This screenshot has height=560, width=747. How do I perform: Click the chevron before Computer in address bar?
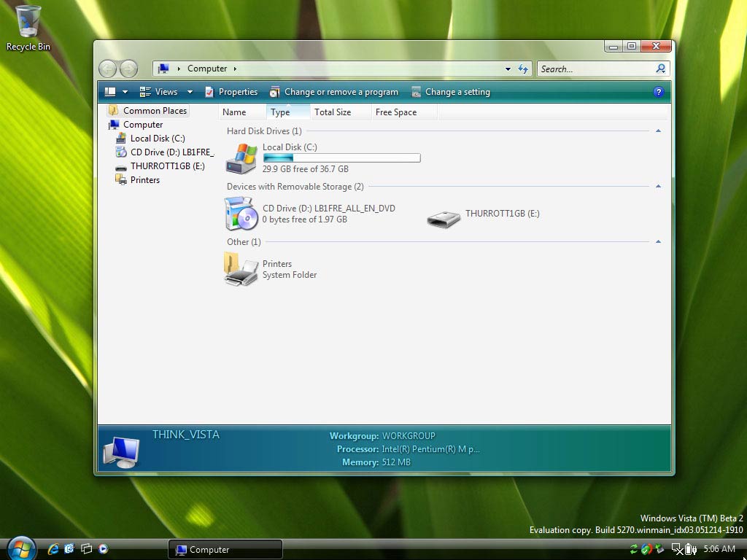pyautogui.click(x=179, y=69)
